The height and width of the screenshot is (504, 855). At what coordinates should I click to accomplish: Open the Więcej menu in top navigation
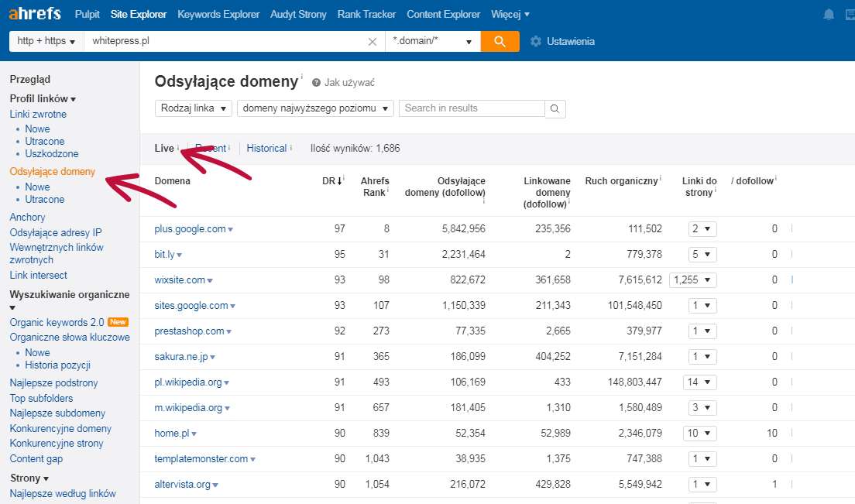tap(510, 14)
